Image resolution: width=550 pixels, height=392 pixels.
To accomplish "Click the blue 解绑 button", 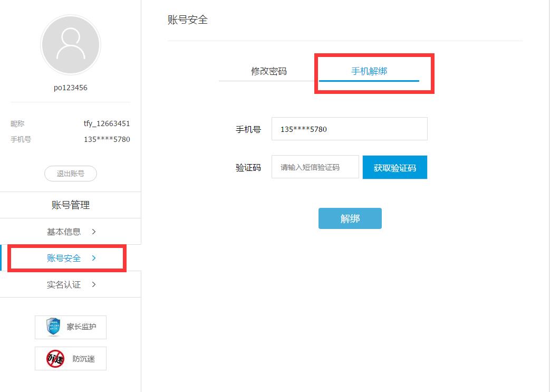I will click(x=350, y=218).
